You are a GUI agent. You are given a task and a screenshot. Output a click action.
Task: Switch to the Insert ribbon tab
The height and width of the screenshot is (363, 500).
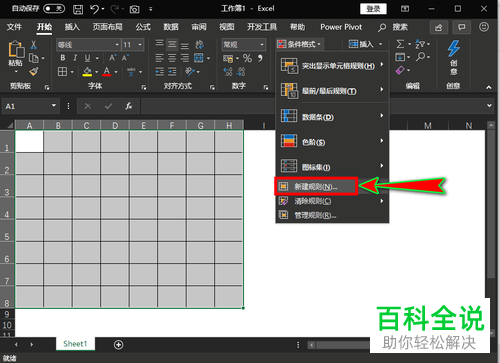tap(72, 27)
